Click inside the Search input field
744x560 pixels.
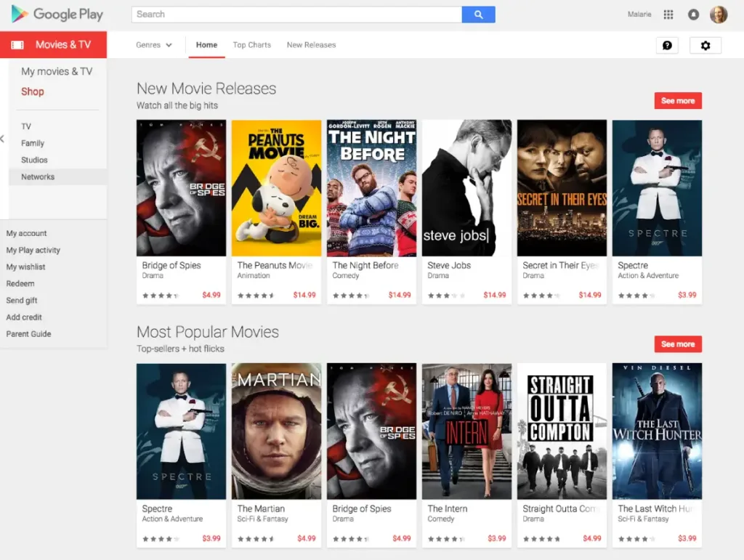pyautogui.click(x=296, y=15)
